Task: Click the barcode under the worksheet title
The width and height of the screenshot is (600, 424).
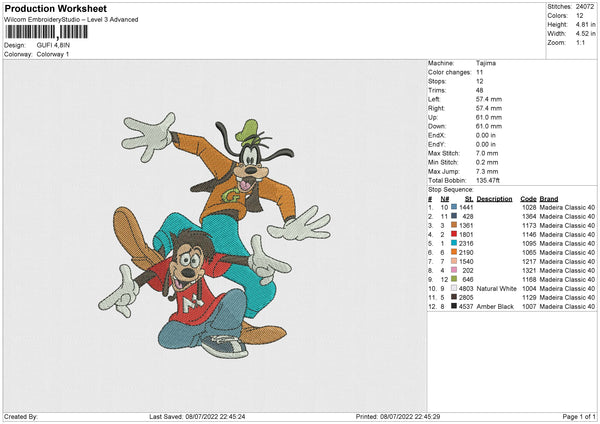Action: pyautogui.click(x=46, y=32)
